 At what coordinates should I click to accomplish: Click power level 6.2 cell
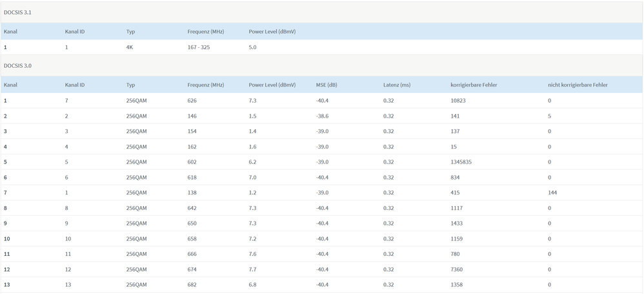pos(252,162)
